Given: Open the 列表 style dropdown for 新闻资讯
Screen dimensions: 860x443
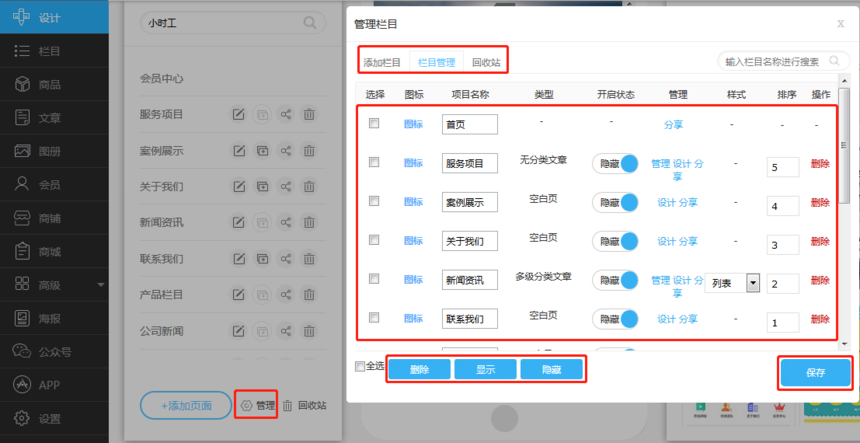Looking at the screenshot, I should pos(732,283).
